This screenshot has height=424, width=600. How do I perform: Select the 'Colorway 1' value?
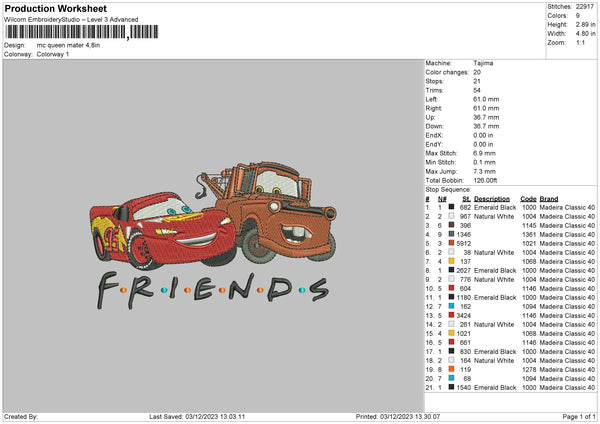coord(53,54)
